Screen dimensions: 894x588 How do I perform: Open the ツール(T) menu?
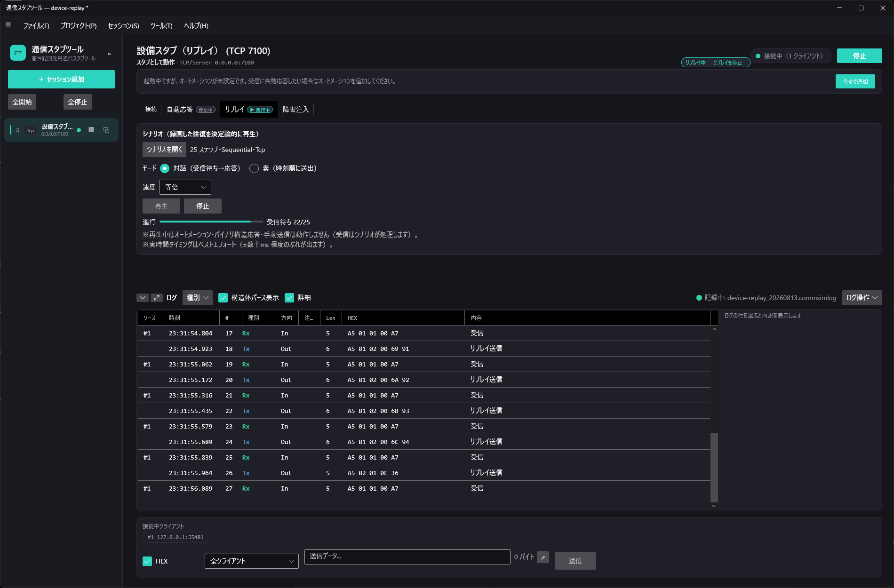click(x=161, y=26)
